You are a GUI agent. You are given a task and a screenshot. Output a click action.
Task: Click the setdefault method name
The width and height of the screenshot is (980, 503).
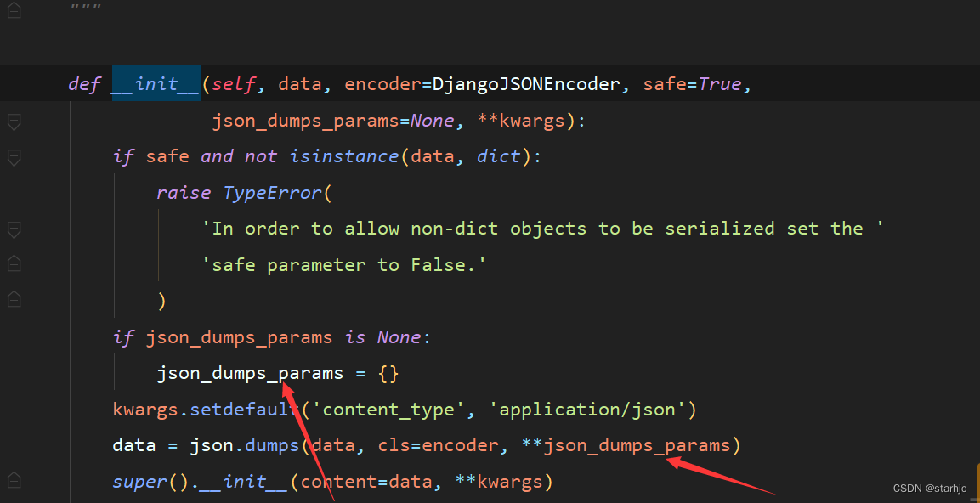pos(245,410)
